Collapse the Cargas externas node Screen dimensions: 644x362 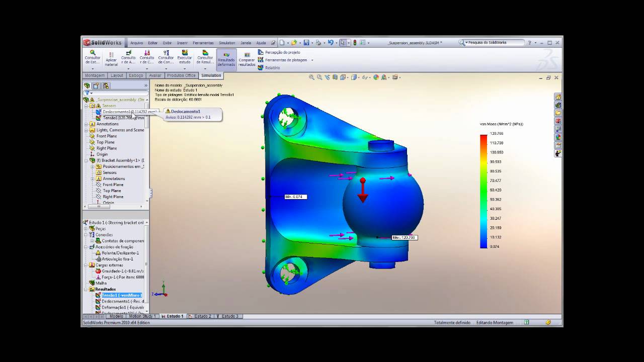click(x=86, y=265)
